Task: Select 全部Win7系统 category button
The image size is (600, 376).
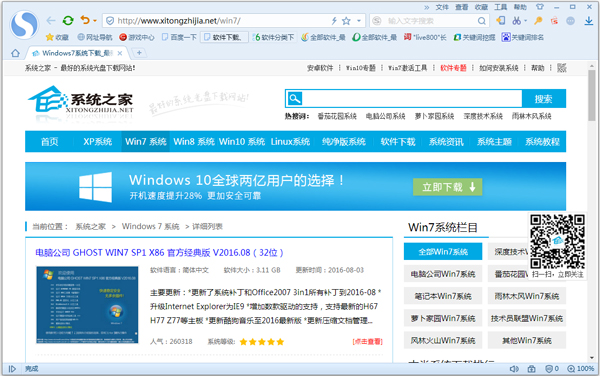Action: (443, 252)
